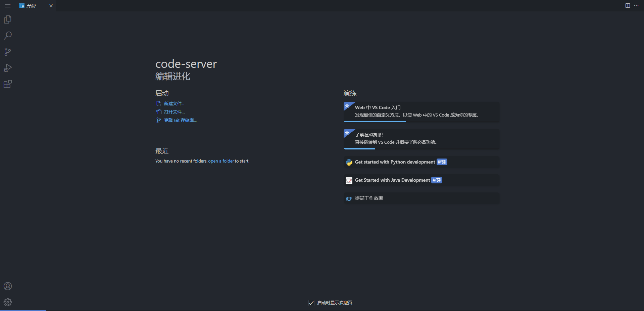Click the graduation cap icon beside 提高工作效率

[349, 199]
